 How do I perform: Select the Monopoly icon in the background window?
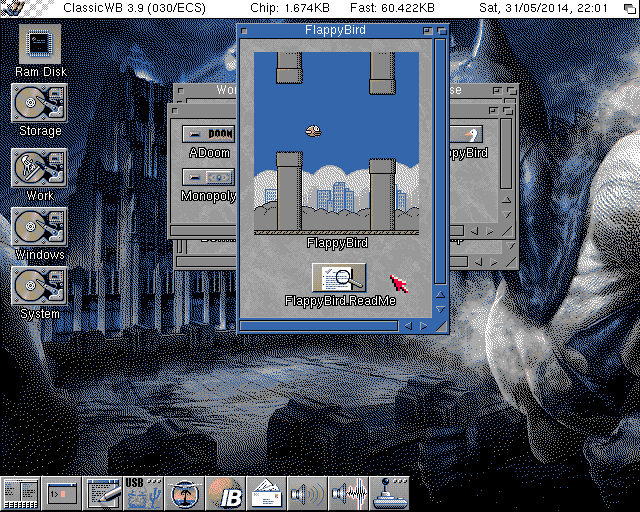click(209, 177)
